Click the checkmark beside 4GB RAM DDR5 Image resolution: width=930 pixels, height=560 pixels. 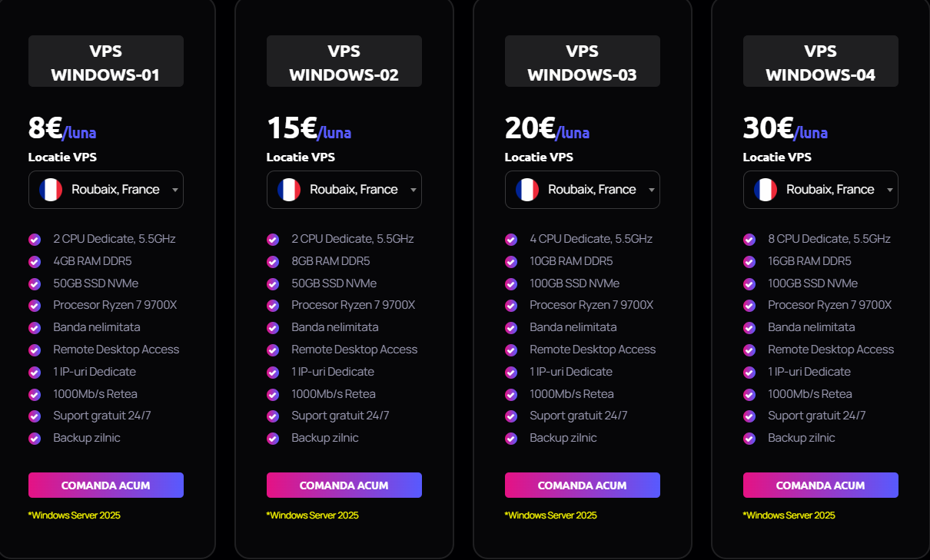pos(35,261)
